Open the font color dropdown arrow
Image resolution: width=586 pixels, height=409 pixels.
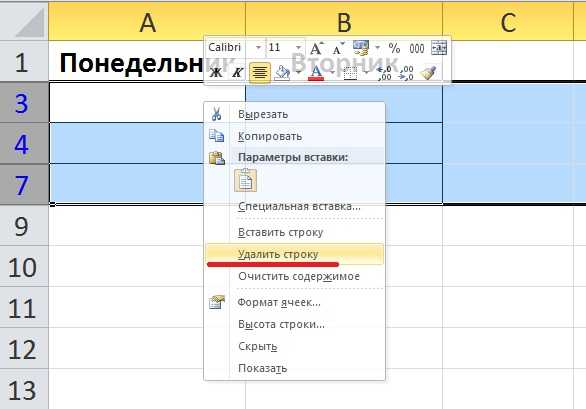(332, 72)
